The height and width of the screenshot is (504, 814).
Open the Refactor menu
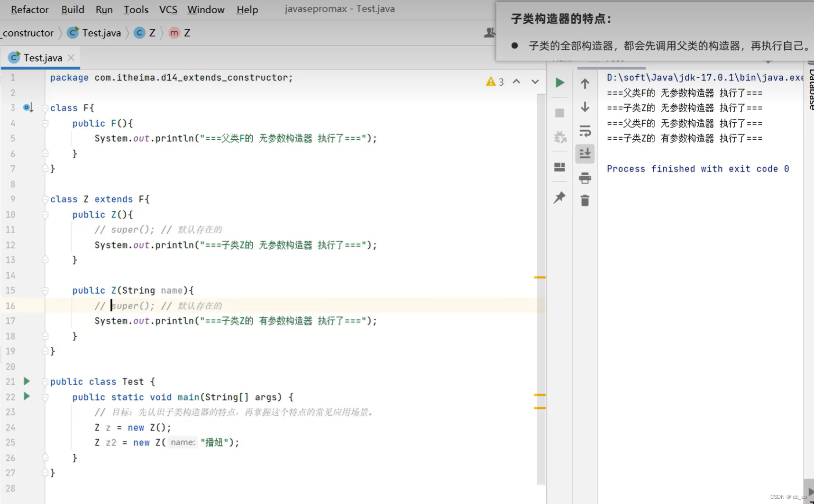coord(29,9)
